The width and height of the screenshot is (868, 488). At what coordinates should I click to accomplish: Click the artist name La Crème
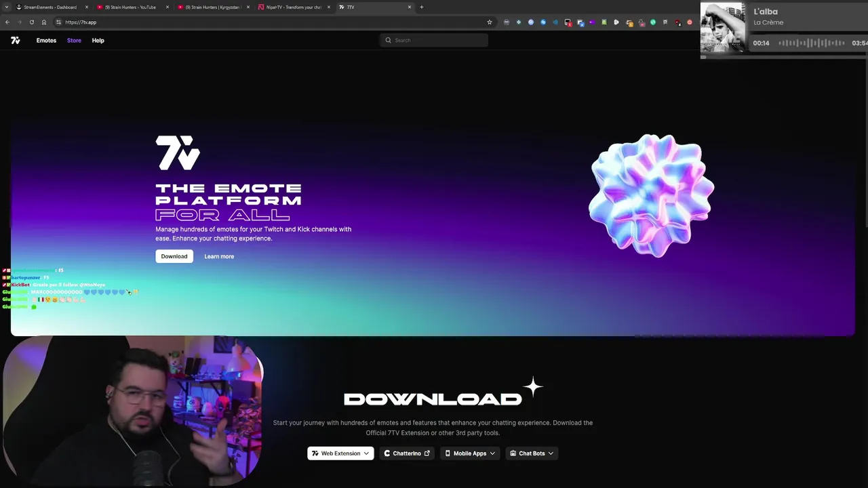[768, 22]
